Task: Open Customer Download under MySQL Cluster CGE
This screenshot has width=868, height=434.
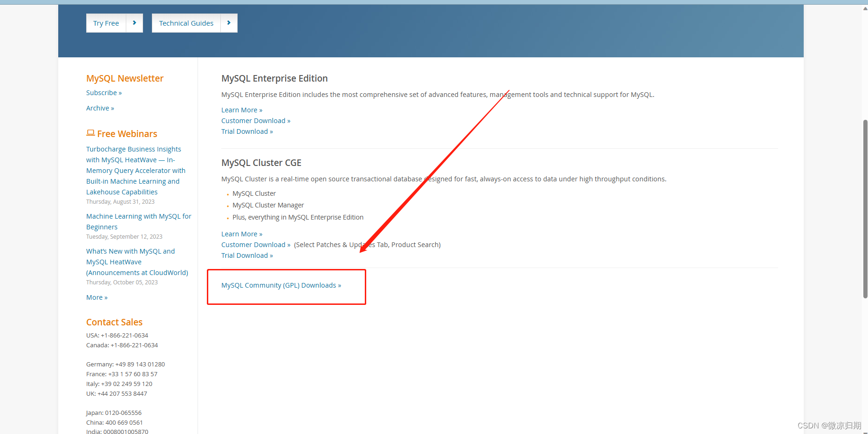Action: 256,245
